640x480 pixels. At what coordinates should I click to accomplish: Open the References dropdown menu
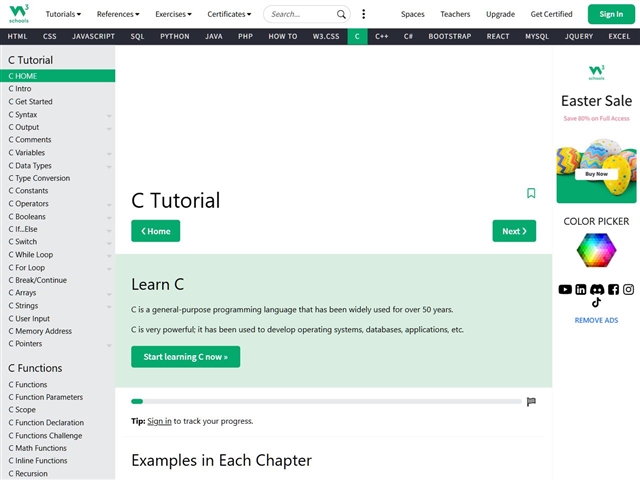[x=118, y=14]
